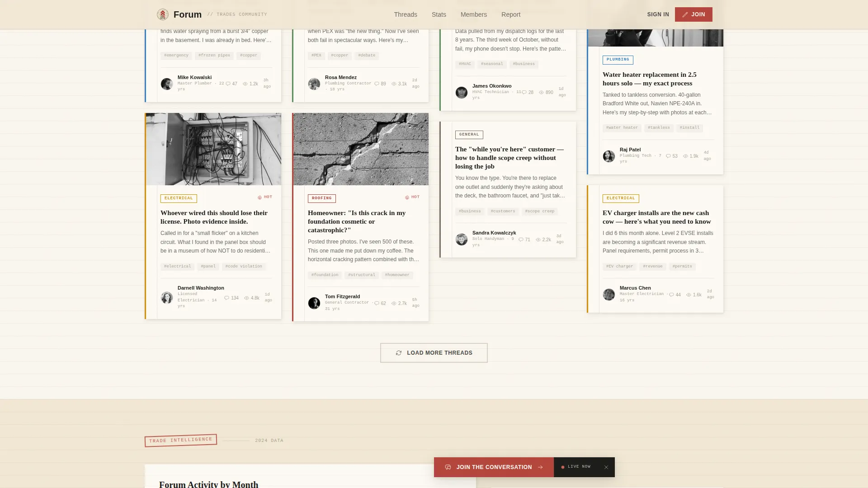This screenshot has width=868, height=488.
Task: Click views eye icon on Marcus Chen card
Action: [x=689, y=295]
